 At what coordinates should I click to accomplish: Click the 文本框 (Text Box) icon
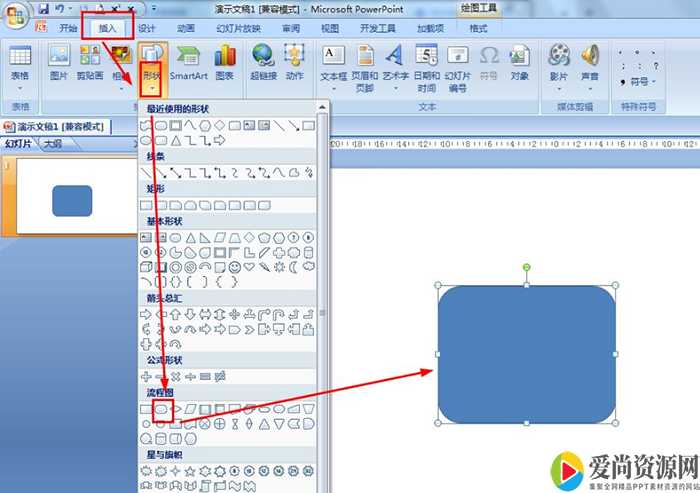(x=333, y=62)
